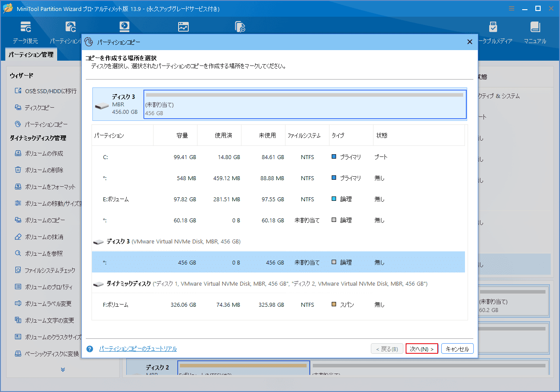Click the space analyzer toolbar icon
560x392 pixels.
[240, 27]
